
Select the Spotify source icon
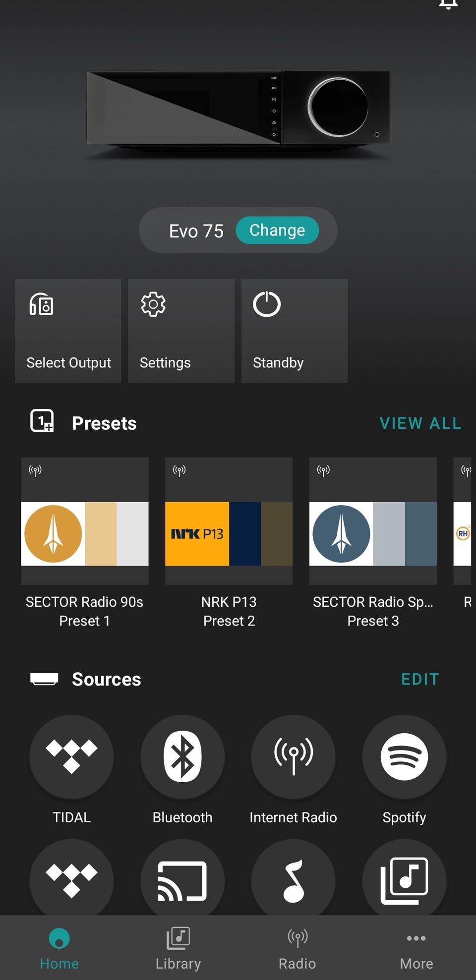tap(404, 756)
